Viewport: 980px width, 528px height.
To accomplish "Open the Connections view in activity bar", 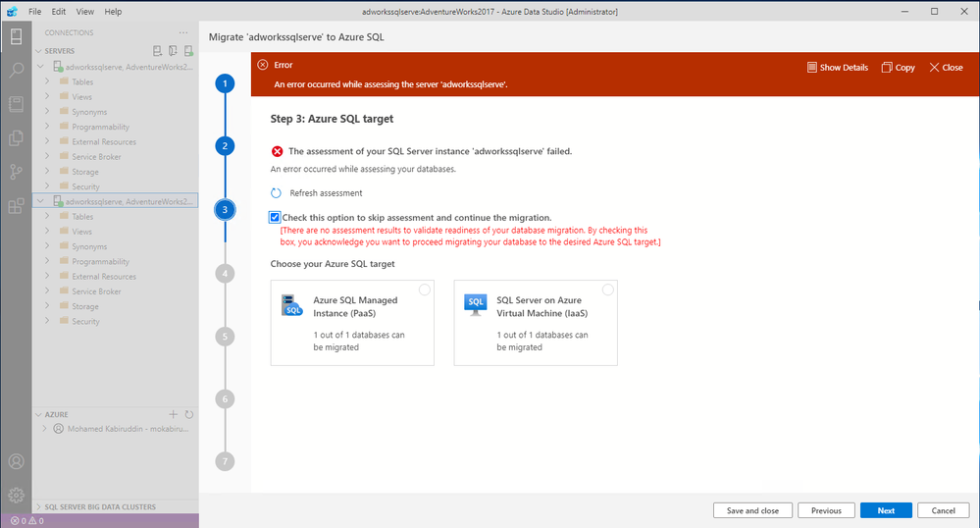I will [x=17, y=36].
